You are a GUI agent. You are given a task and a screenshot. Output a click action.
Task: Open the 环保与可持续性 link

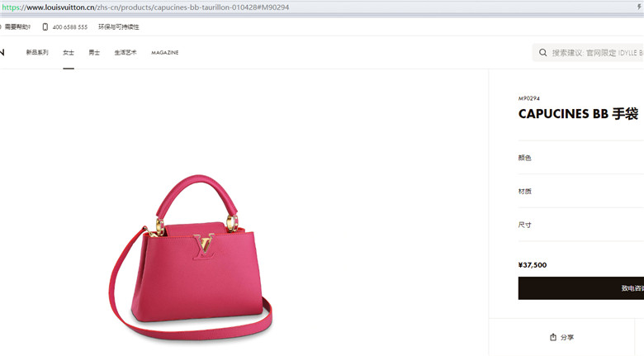[x=119, y=26]
